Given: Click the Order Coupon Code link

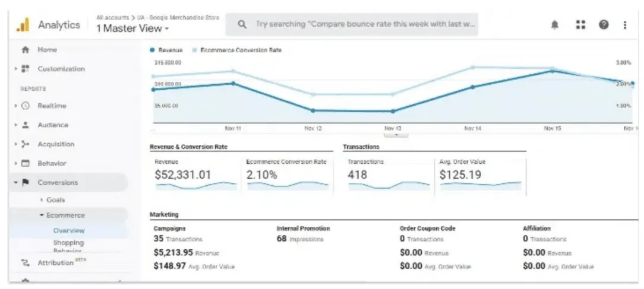Looking at the screenshot, I should coord(428,228).
